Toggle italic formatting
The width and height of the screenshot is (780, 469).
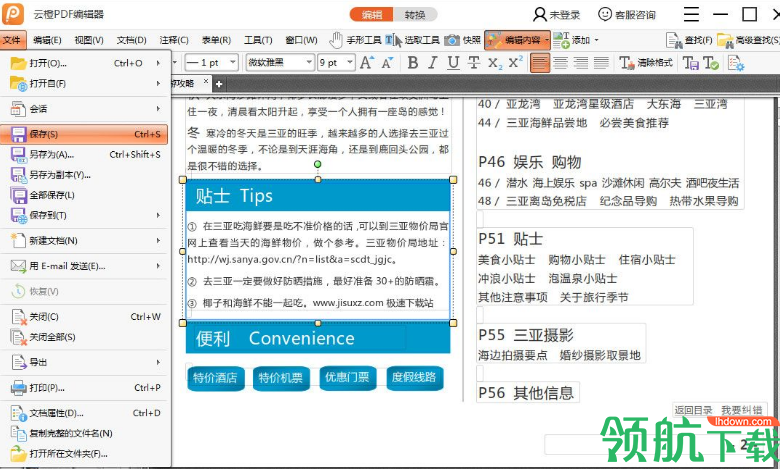pos(432,63)
